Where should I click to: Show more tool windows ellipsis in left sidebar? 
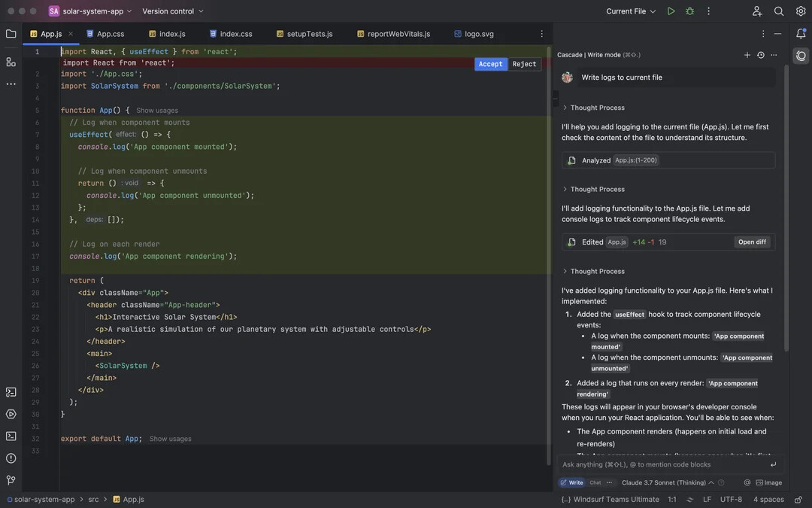pyautogui.click(x=11, y=84)
